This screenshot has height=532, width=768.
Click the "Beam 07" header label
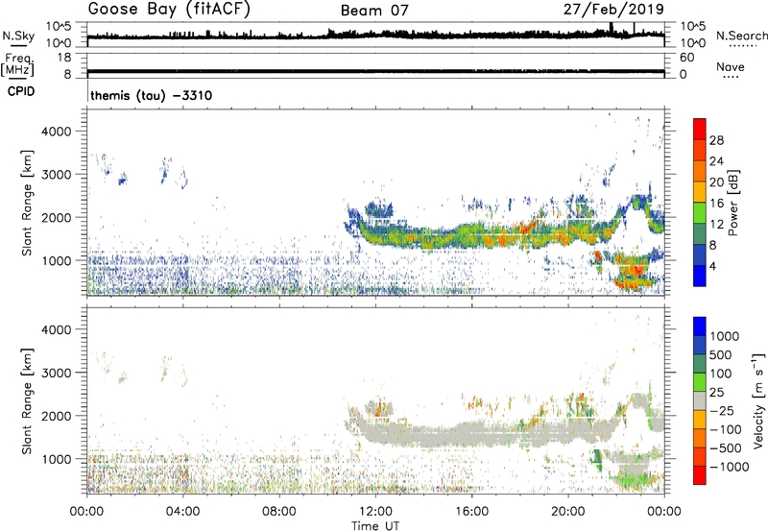[x=374, y=11]
